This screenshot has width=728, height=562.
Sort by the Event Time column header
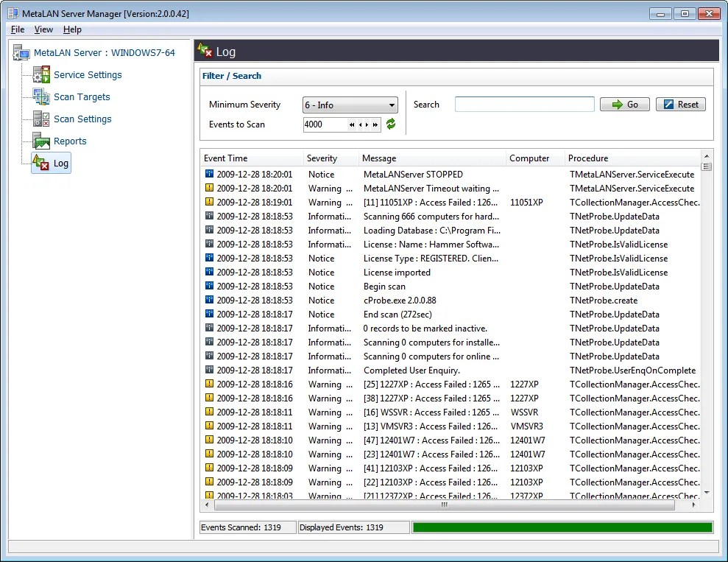[252, 158]
